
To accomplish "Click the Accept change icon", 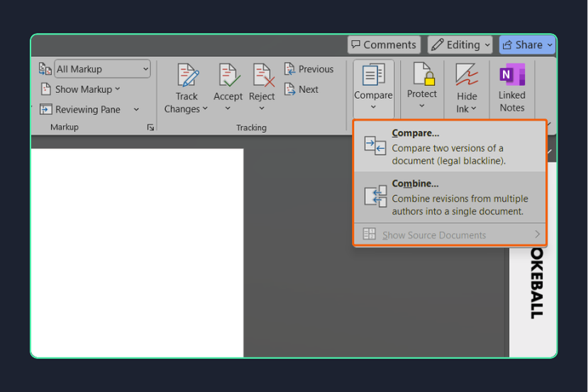I will click(228, 75).
